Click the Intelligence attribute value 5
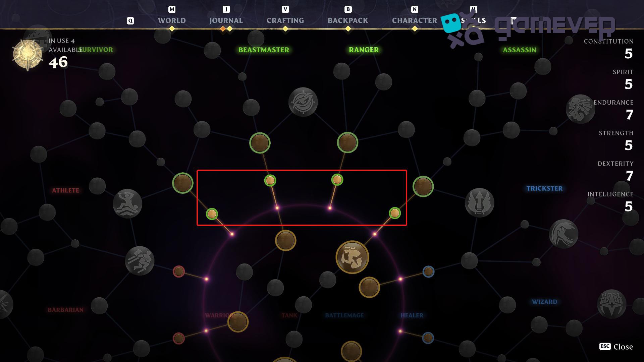The height and width of the screenshot is (362, 644). (x=629, y=206)
